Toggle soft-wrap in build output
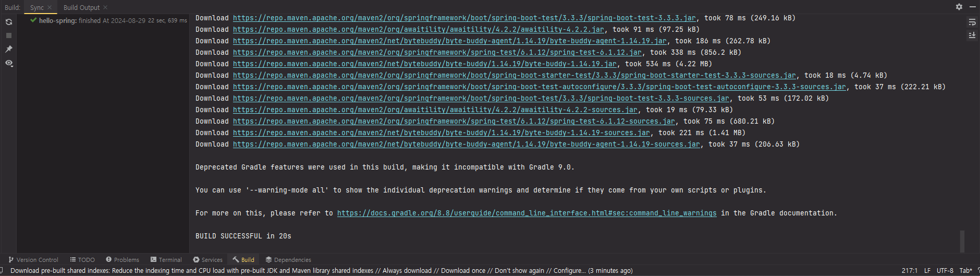Screen dimensions: 980x276 click(972, 22)
